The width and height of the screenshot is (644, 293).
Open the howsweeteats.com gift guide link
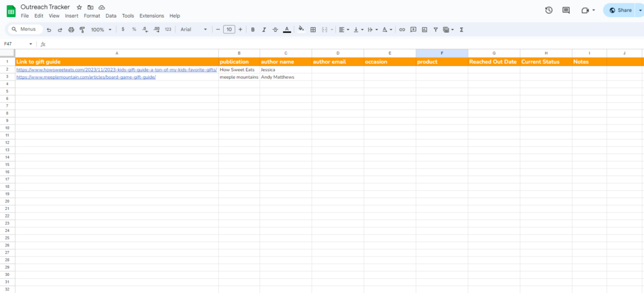tap(116, 70)
